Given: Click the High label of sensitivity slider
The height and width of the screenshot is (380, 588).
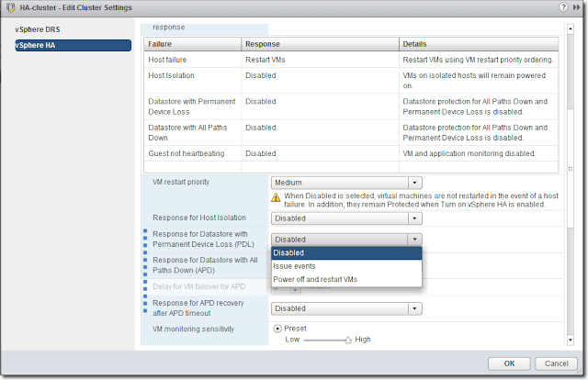Looking at the screenshot, I should [x=363, y=340].
